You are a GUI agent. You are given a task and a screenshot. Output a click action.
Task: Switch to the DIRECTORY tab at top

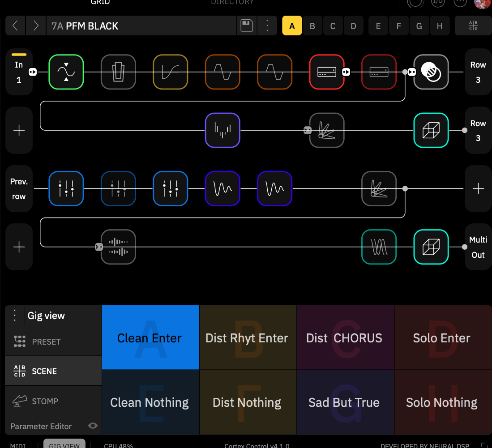pyautogui.click(x=232, y=2)
